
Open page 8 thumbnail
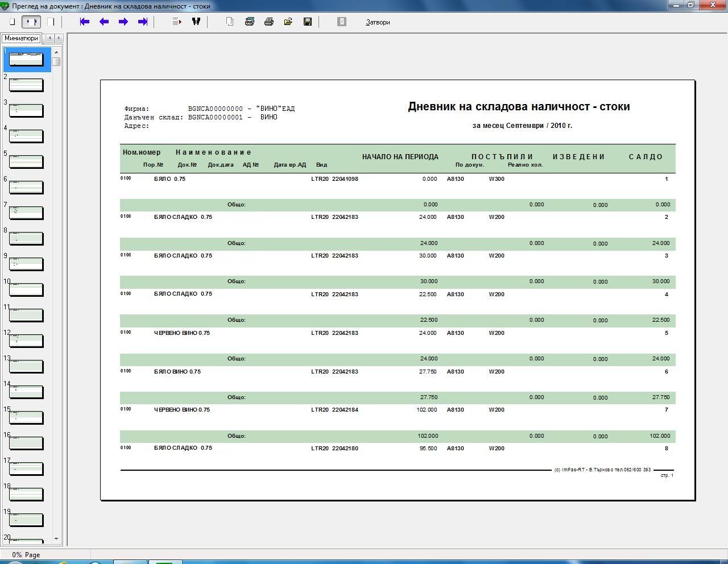tap(26, 238)
